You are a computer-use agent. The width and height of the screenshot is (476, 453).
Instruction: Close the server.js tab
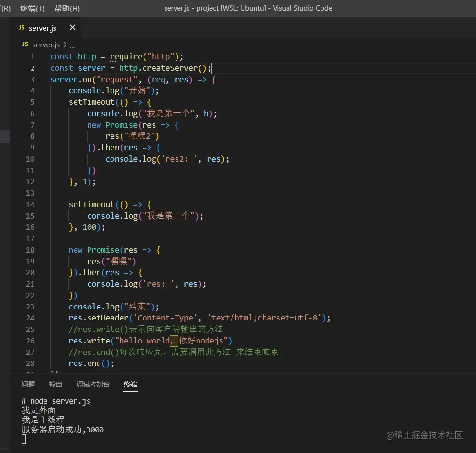coord(72,27)
